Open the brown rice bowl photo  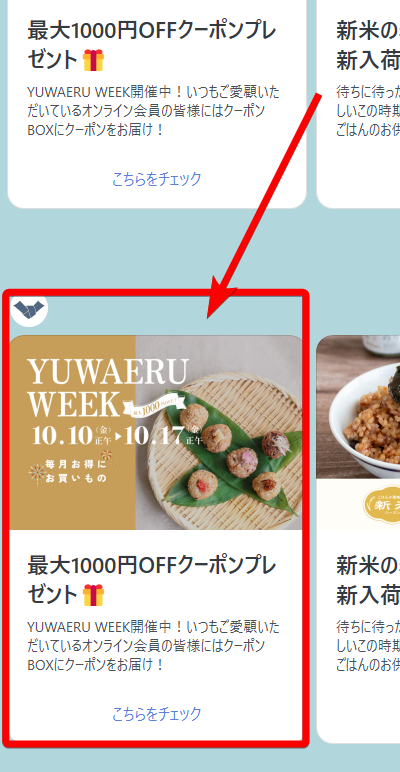pyautogui.click(x=358, y=407)
